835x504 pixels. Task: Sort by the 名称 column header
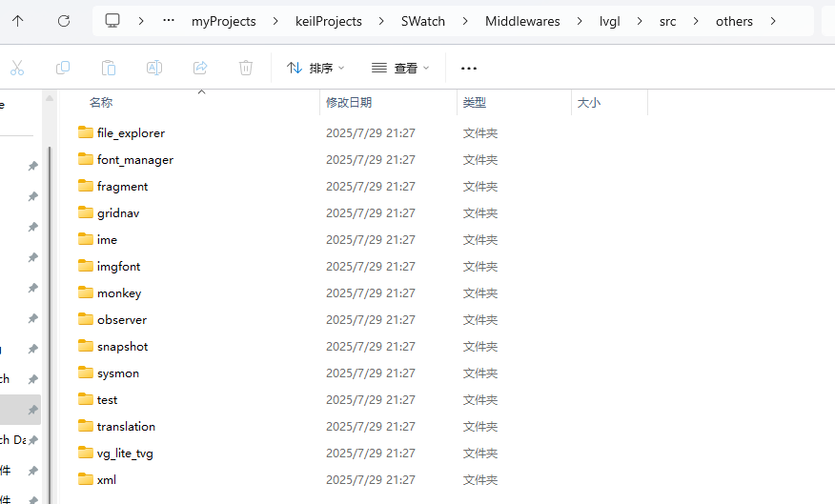click(101, 102)
